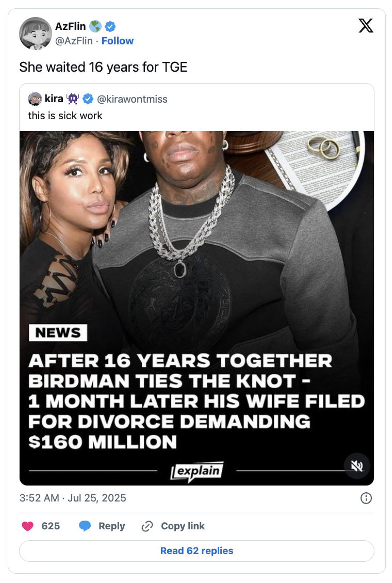Read all 62 replies
The height and width of the screenshot is (583, 392).
(197, 550)
